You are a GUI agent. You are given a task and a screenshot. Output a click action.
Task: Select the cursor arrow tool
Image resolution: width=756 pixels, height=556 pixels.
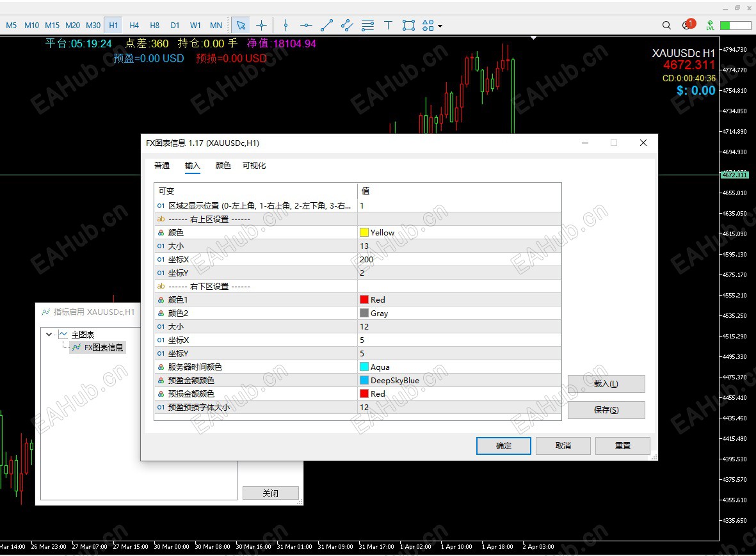[x=240, y=25]
